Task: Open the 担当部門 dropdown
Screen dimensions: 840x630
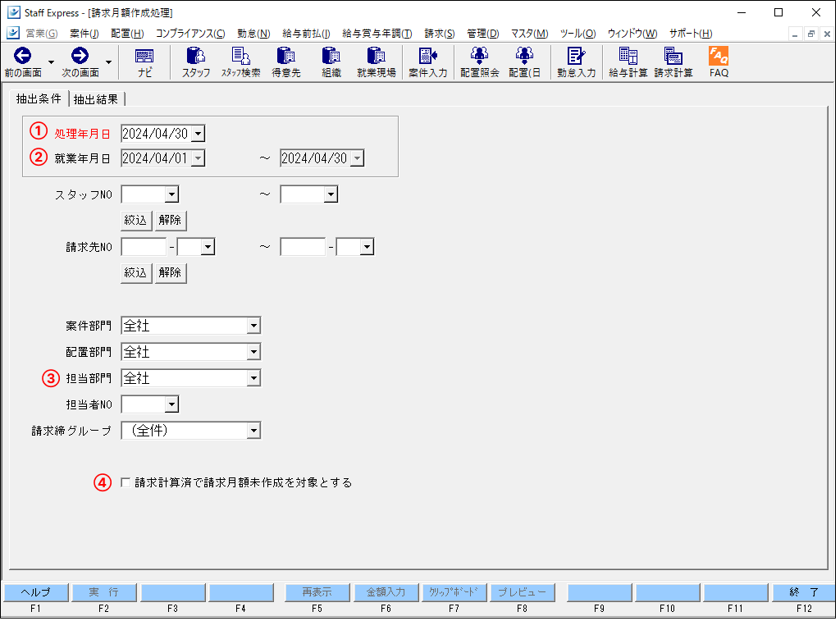Action: (253, 378)
